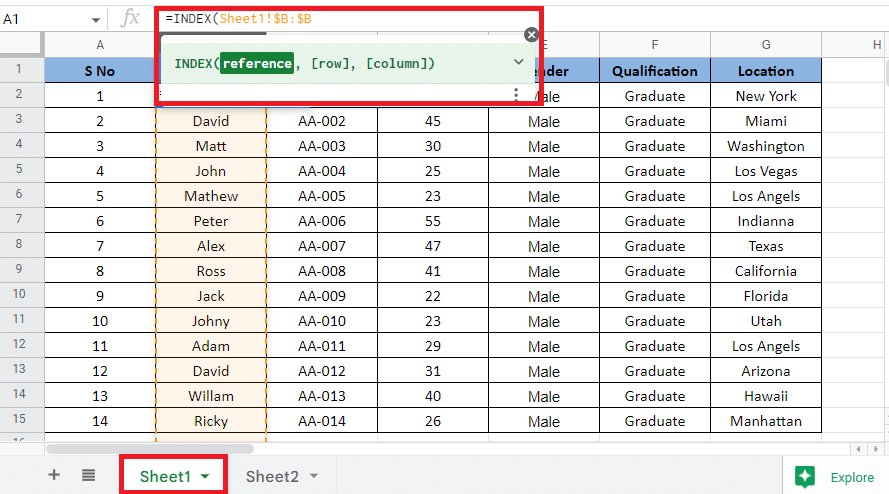Click the scroll right arrow at bottom
Image resolution: width=889 pixels, height=494 pixels.
[x=877, y=449]
